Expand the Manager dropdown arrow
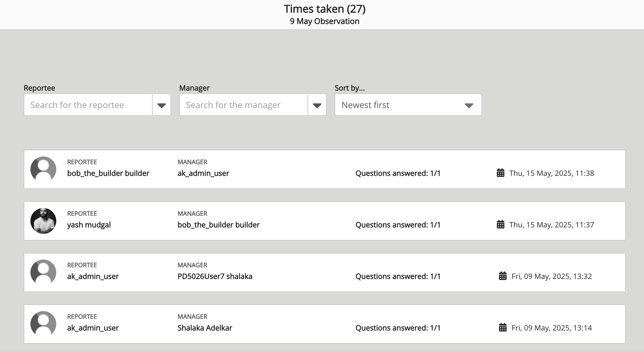644x351 pixels. (x=317, y=105)
